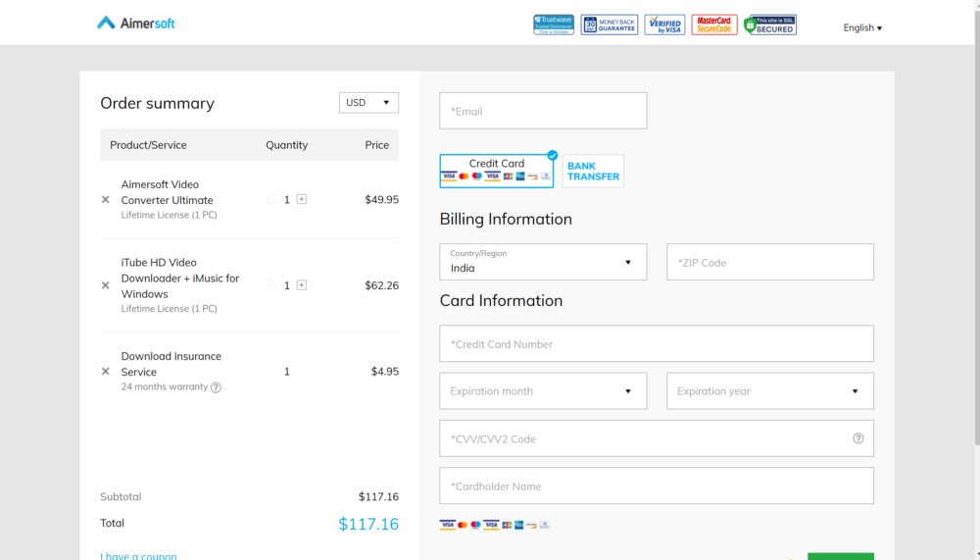Screen dimensions: 980x560
Task: Select the Bank Transfer payment method
Action: [x=593, y=171]
